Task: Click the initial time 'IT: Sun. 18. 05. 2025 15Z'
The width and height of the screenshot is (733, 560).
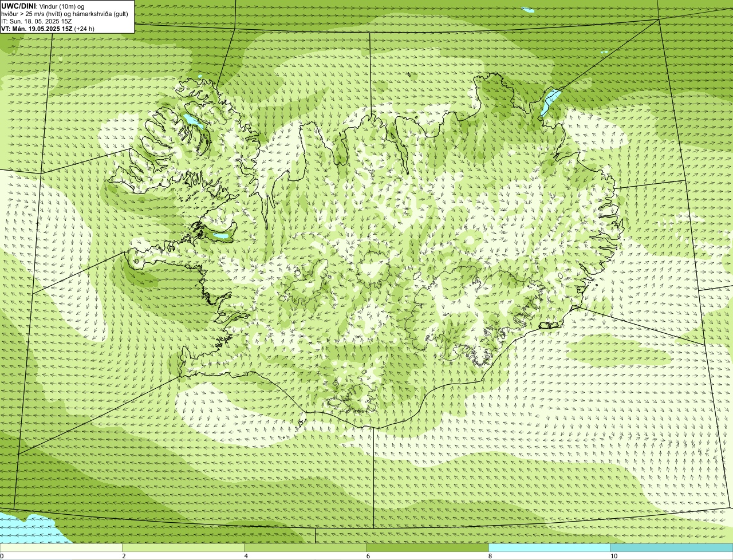Action: point(37,21)
